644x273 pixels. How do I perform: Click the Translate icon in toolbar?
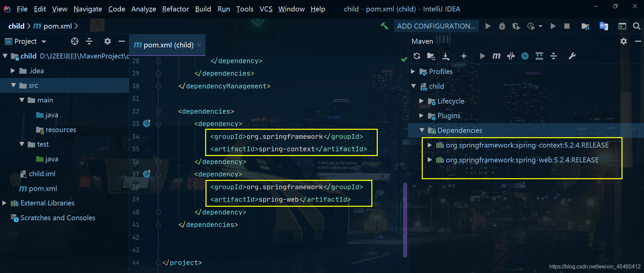tap(604, 26)
